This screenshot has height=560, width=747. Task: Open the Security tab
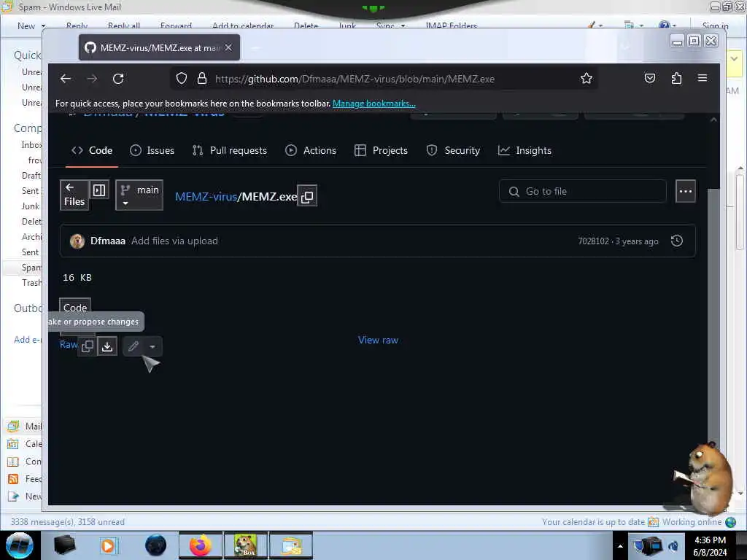(x=453, y=150)
